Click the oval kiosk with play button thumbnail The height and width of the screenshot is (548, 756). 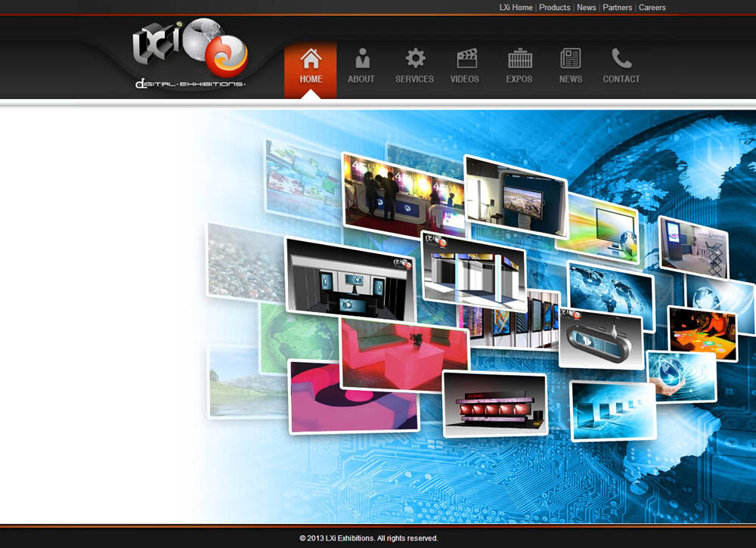coord(600,338)
